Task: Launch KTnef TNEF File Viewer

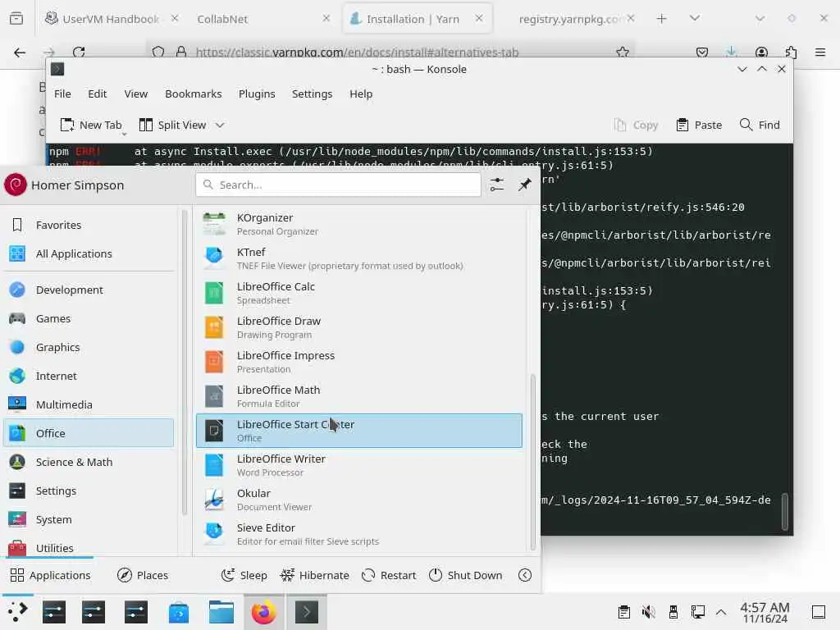Action: coord(359,258)
